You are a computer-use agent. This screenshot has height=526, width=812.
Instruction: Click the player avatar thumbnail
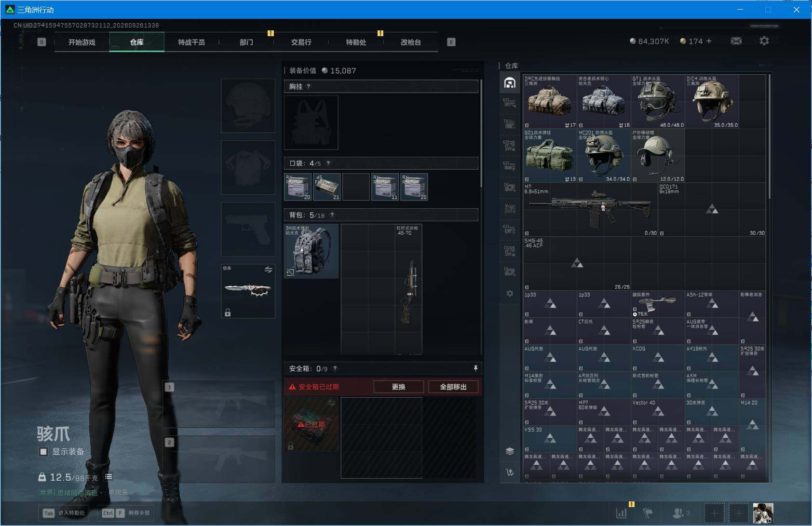763,513
